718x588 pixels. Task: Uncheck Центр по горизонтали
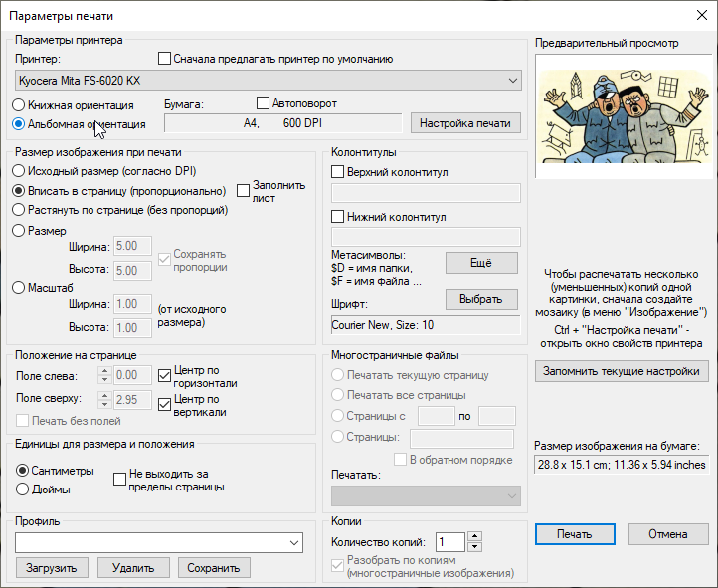click(x=166, y=375)
